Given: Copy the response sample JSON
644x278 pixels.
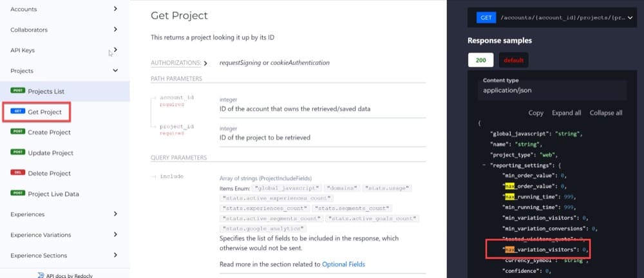Looking at the screenshot, I should [536, 113].
